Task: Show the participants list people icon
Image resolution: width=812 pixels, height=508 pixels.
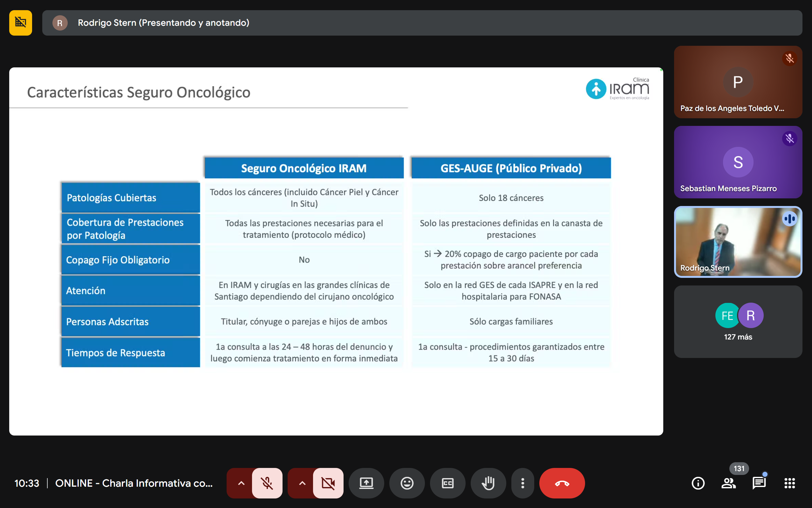Action: [728, 483]
